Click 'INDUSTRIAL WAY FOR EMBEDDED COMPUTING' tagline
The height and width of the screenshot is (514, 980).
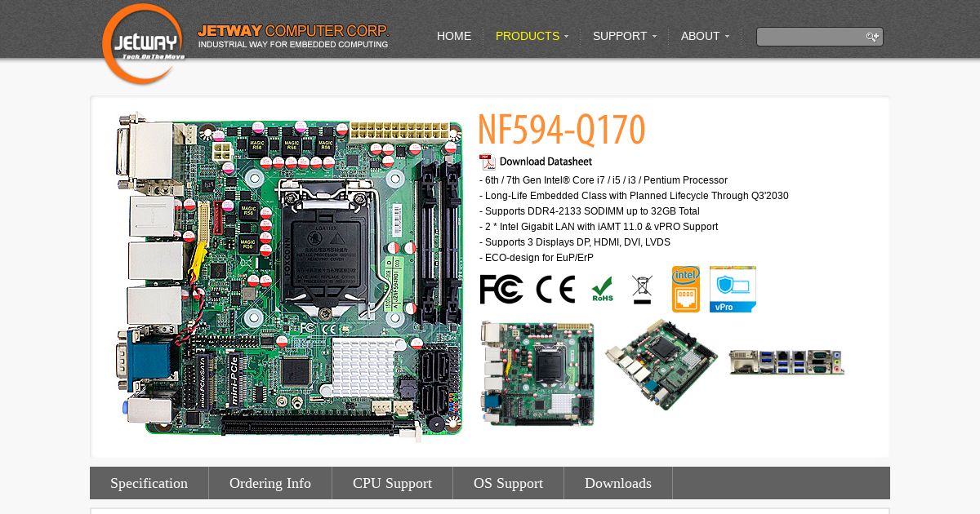293,45
